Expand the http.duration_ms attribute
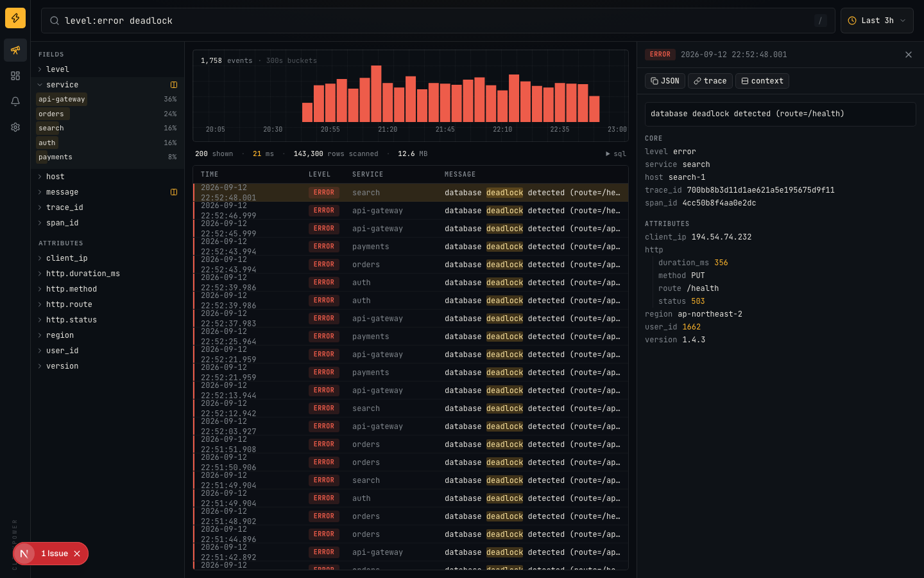The height and width of the screenshot is (578, 924). pyautogui.click(x=108, y=274)
